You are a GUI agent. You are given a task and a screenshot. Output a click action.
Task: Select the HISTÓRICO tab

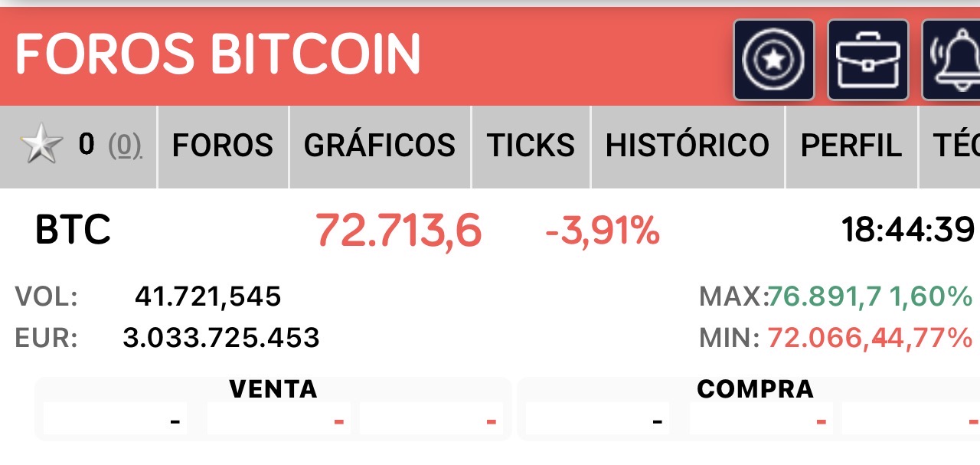[x=687, y=146]
